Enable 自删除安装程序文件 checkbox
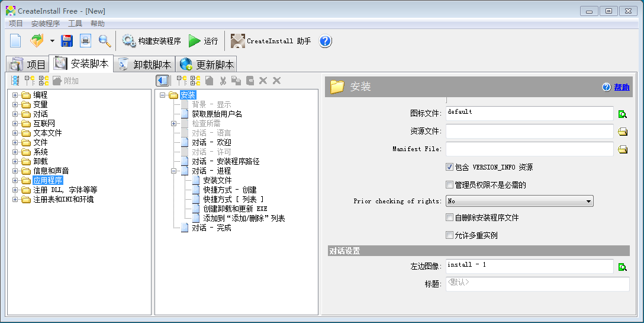 [x=449, y=218]
